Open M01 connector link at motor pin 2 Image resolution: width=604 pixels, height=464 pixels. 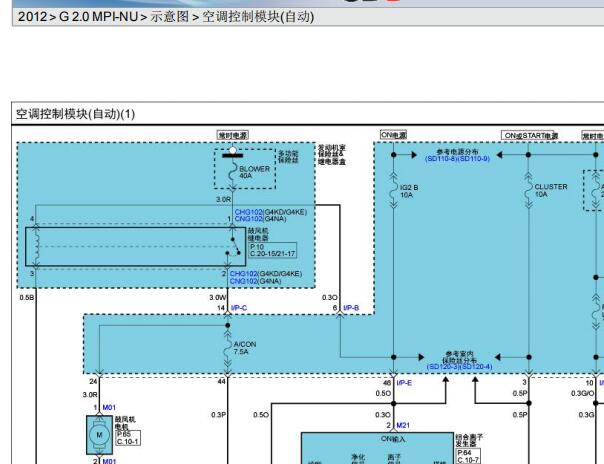pos(109,461)
